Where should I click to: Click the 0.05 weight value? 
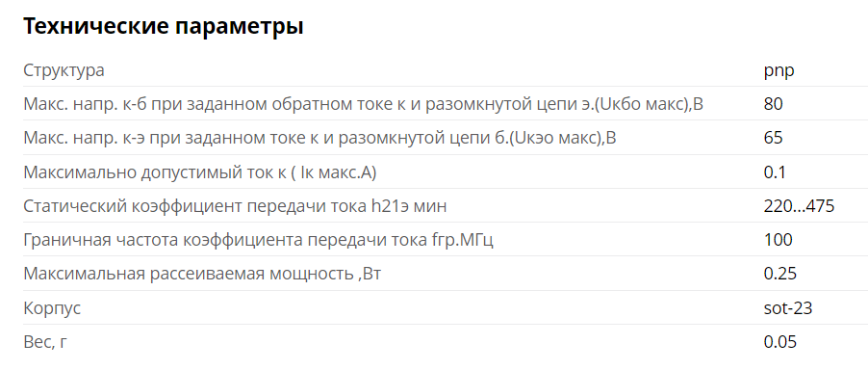(x=780, y=342)
